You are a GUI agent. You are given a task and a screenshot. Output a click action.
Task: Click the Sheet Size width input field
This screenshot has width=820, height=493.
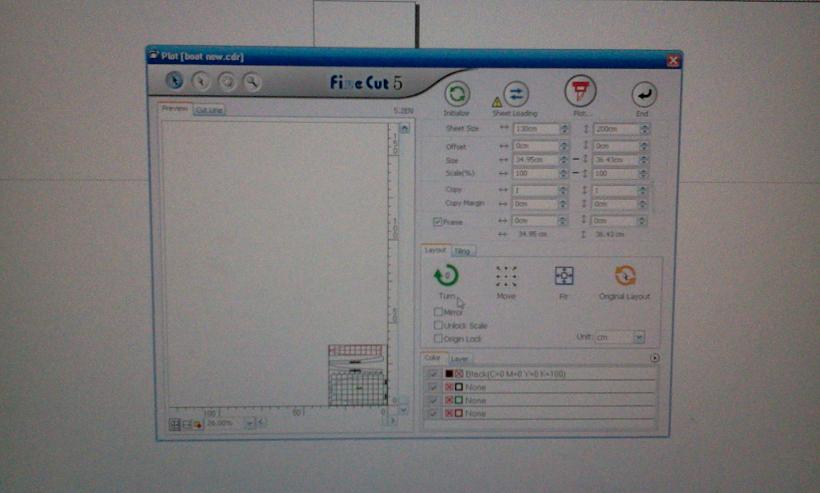[x=536, y=129]
